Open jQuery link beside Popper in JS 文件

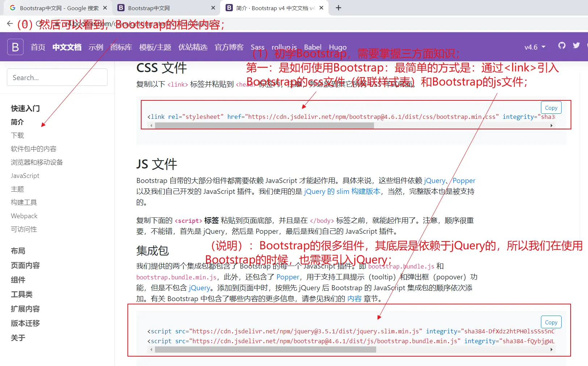click(x=434, y=180)
